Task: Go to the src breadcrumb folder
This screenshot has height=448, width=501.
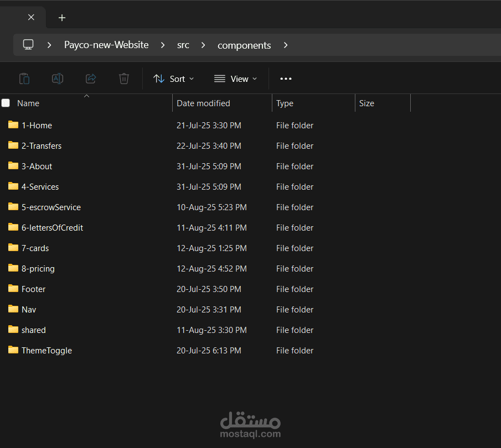Action: 183,45
